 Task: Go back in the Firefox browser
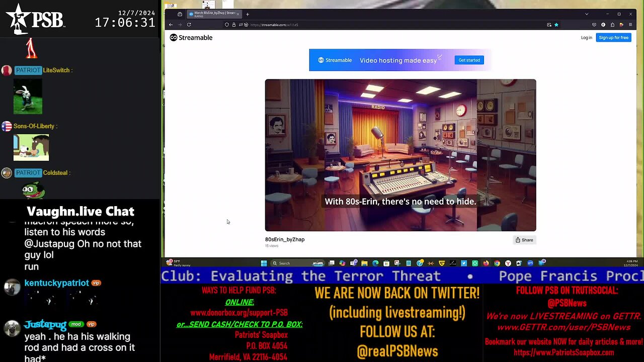(x=171, y=25)
